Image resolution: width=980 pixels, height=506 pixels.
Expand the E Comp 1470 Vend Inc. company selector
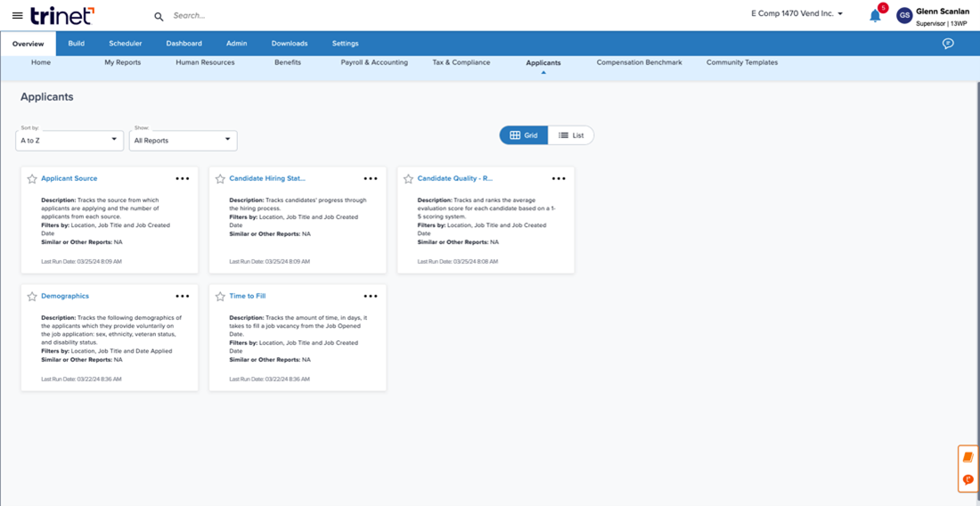tap(796, 13)
